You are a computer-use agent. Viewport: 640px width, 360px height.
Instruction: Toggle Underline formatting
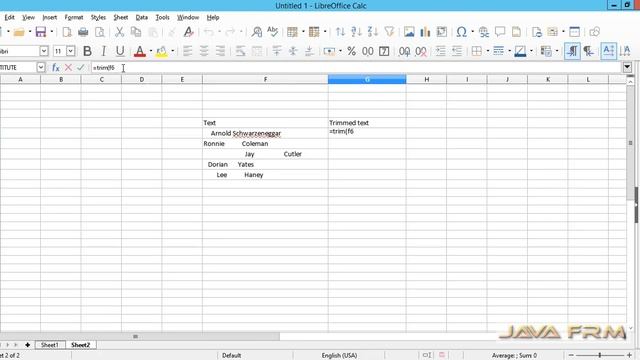coord(120,51)
